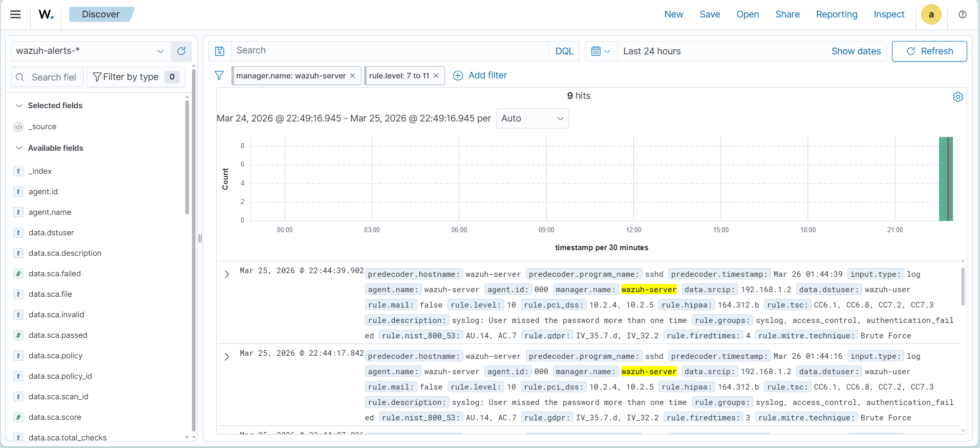Open the Inspect panel
Viewport: 980px width, 448px height.
coord(889,14)
